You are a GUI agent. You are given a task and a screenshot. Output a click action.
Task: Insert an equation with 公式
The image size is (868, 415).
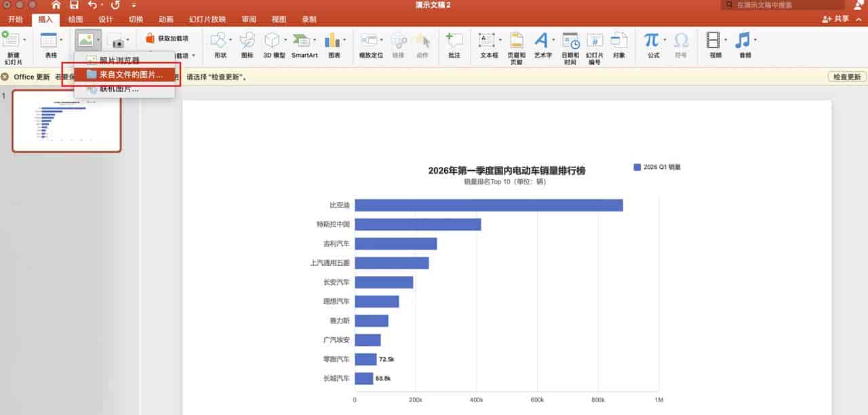click(x=652, y=40)
